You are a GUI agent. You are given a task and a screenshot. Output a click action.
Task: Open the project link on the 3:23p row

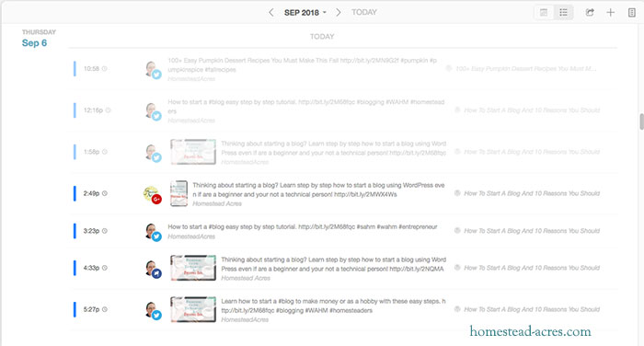click(532, 231)
